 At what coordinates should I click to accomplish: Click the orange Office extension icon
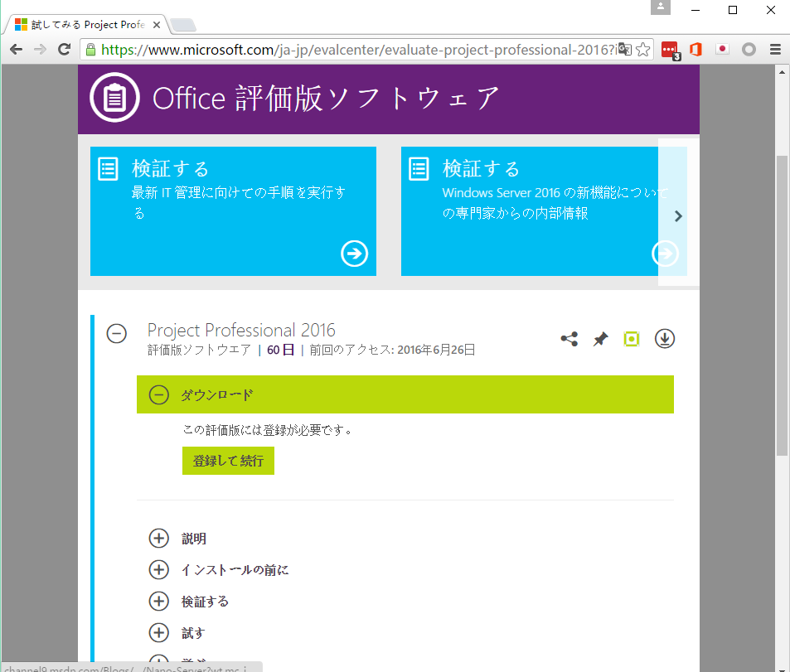[x=695, y=50]
